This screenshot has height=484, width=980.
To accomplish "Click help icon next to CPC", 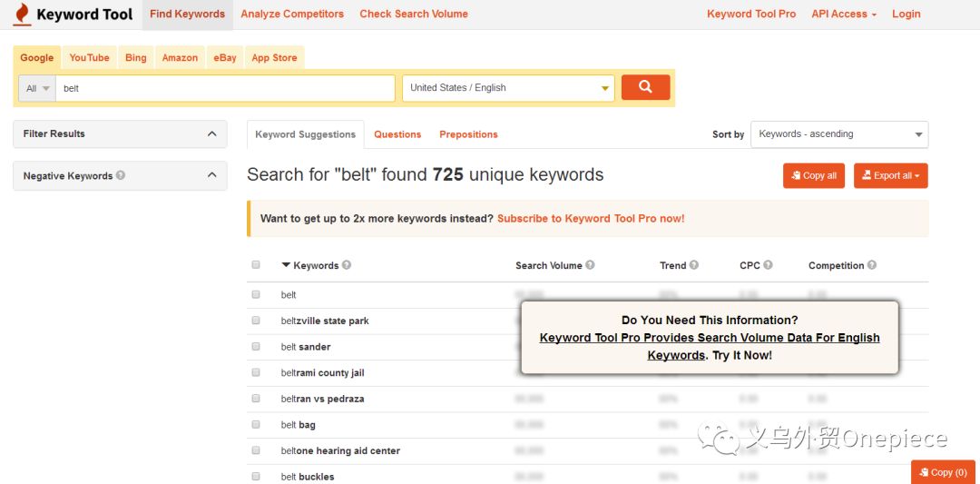I will point(769,264).
